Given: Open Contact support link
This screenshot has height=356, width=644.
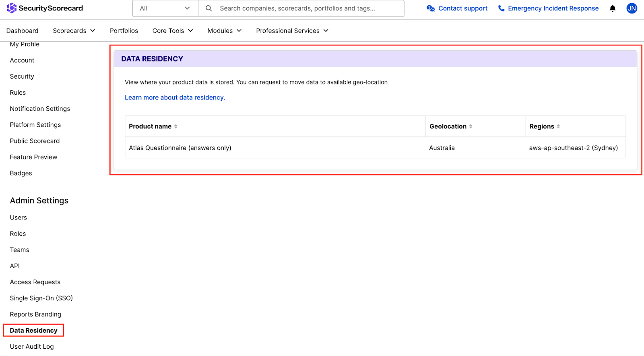Looking at the screenshot, I should pyautogui.click(x=462, y=8).
